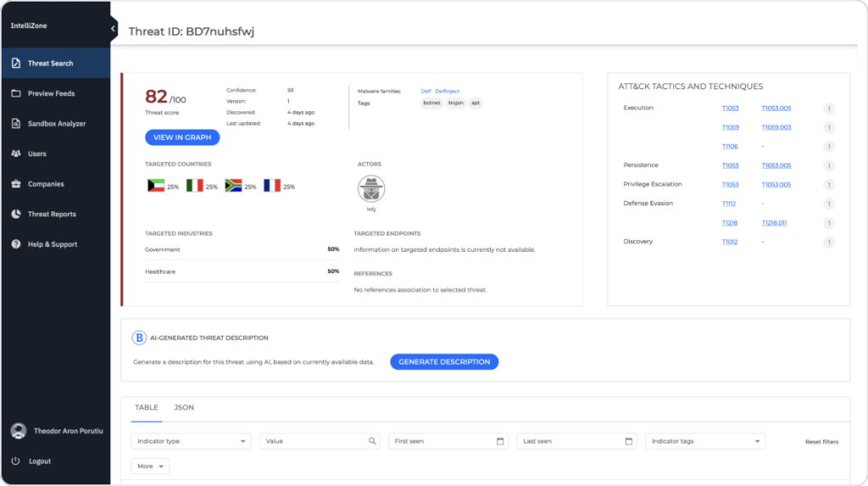Click the Preview Feeds folder icon
The image size is (868, 486).
[15, 93]
